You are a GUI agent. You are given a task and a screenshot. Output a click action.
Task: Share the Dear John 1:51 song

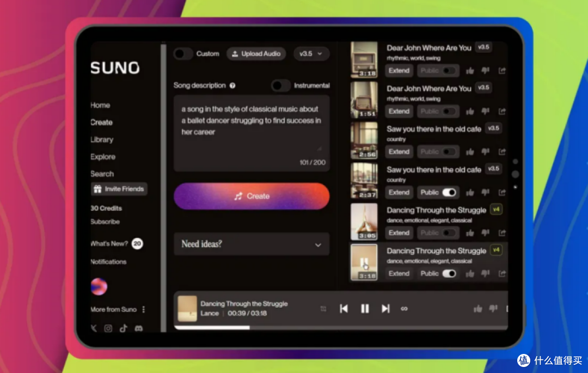pyautogui.click(x=502, y=111)
